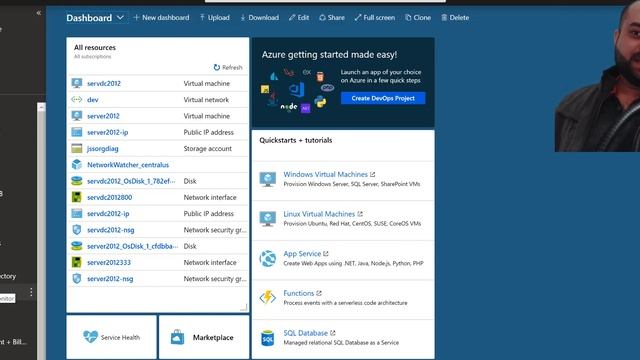Click the server2012_OsDisk disk icon

tap(77, 246)
